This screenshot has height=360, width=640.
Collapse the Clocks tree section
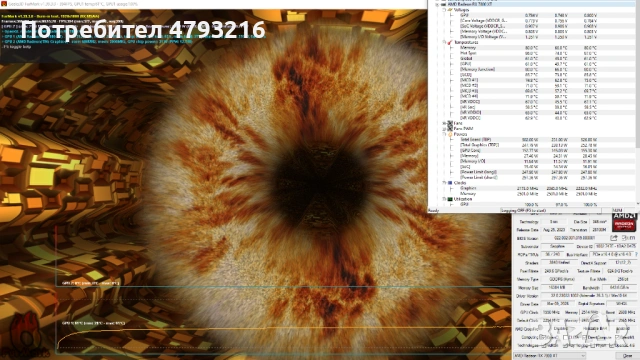point(444,183)
